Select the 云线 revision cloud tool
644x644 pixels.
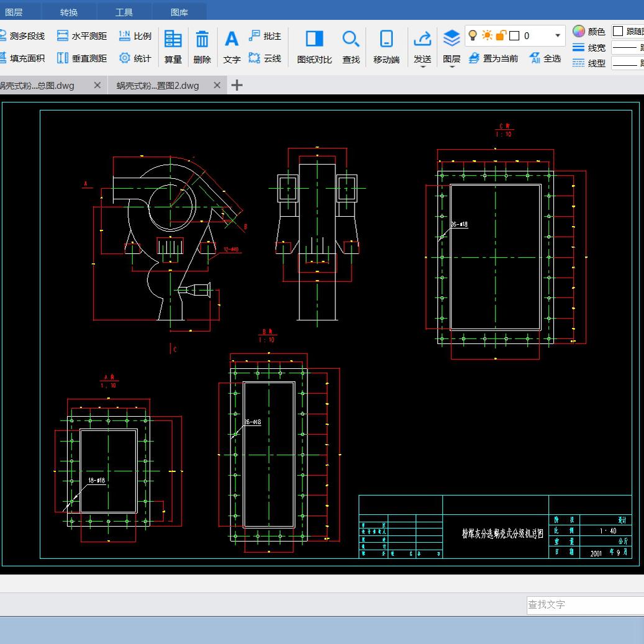(265, 58)
